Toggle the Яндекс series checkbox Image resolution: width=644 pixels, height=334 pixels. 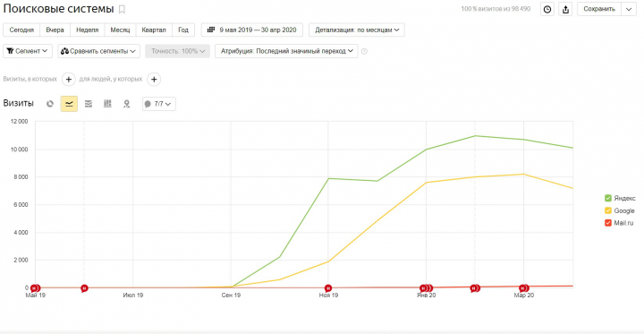608,198
